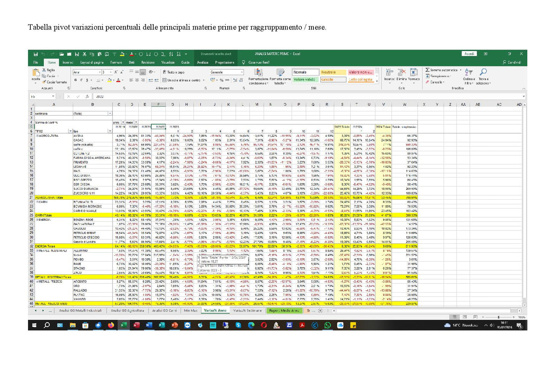The image size is (555, 392).
Task: Open Ordina e filtra
Action: [x=469, y=76]
